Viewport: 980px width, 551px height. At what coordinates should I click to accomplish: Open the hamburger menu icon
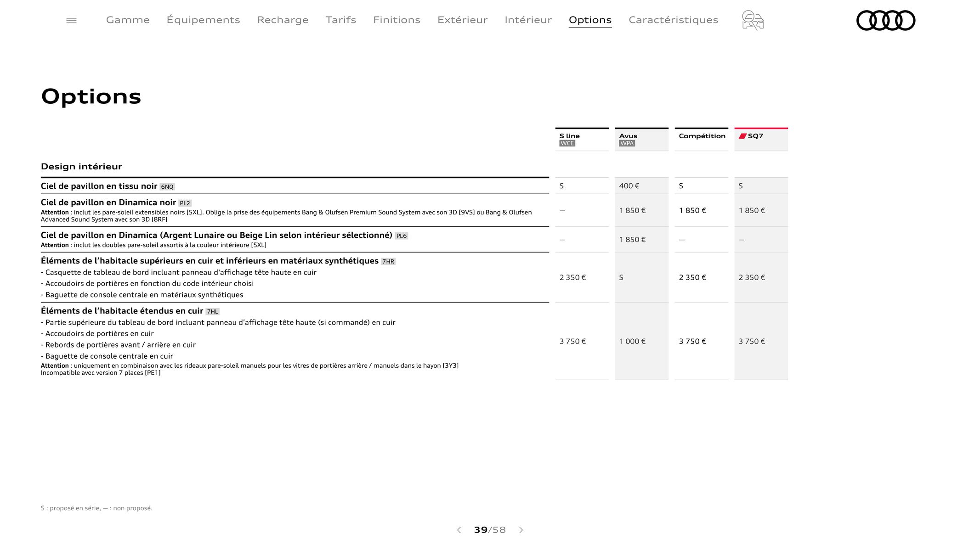[71, 20]
